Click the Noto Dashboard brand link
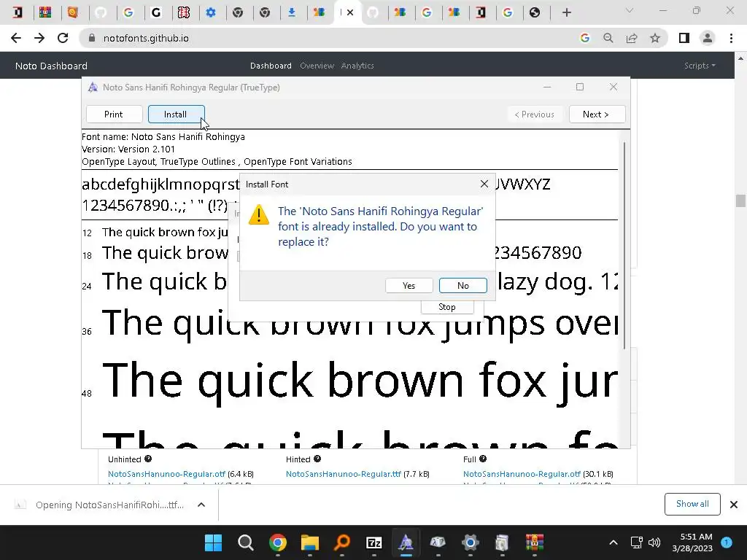The height and width of the screenshot is (560, 747). point(52,66)
